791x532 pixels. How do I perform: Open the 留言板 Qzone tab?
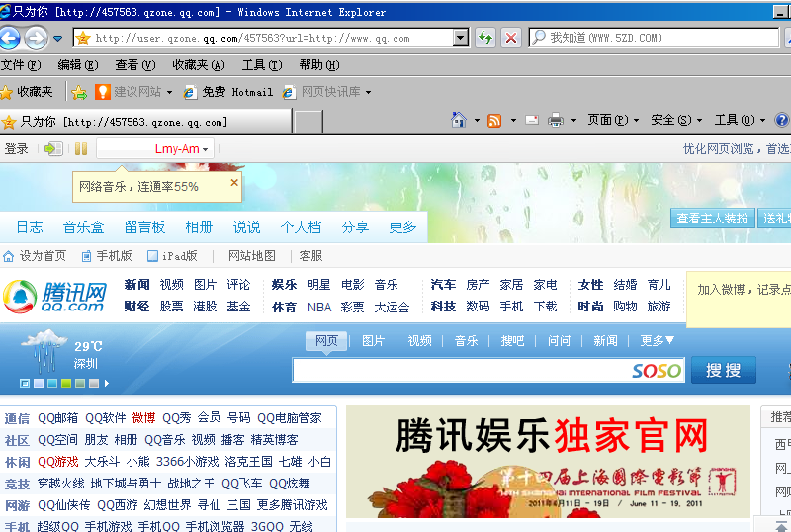point(144,227)
